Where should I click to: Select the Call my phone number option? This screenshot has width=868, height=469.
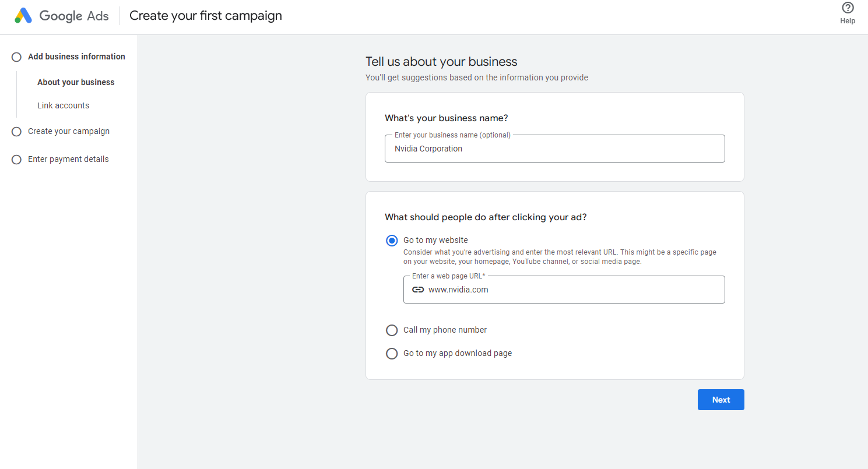pos(392,330)
